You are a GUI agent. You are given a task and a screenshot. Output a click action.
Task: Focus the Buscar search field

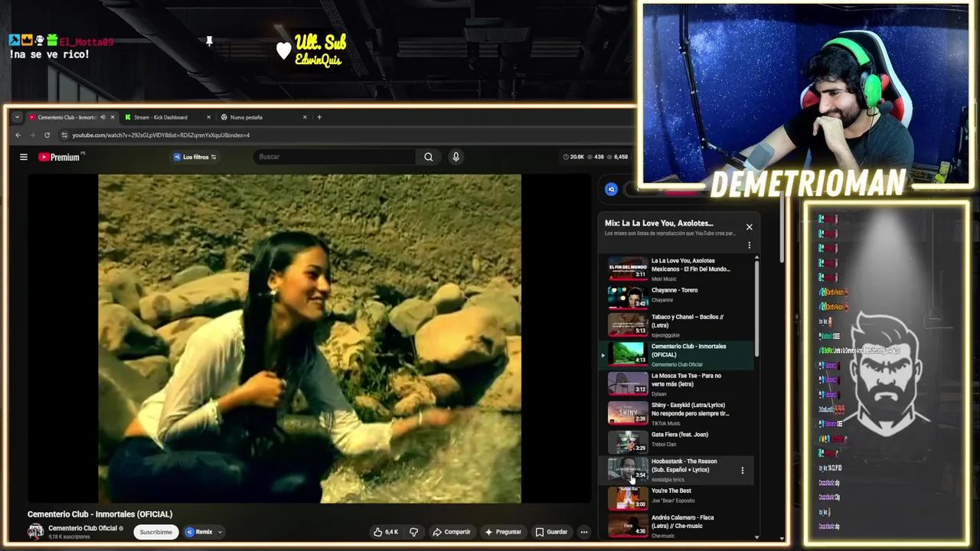pos(335,157)
